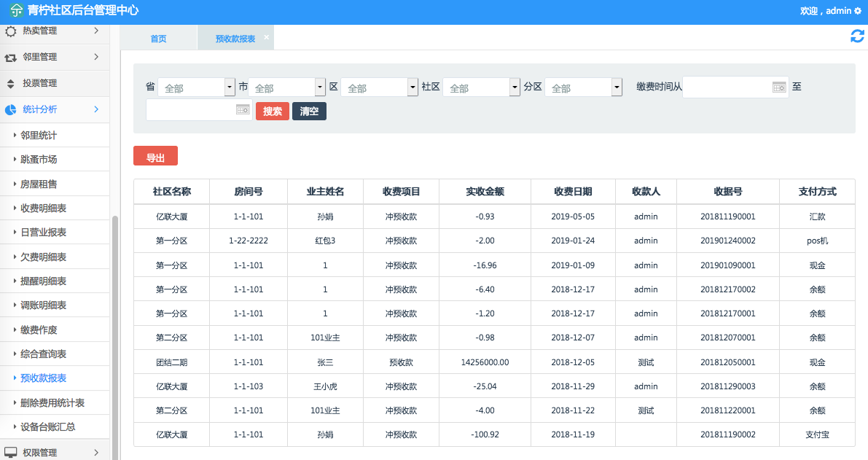Click the 王小虎 owner cell
This screenshot has height=460, width=868.
[x=325, y=386]
